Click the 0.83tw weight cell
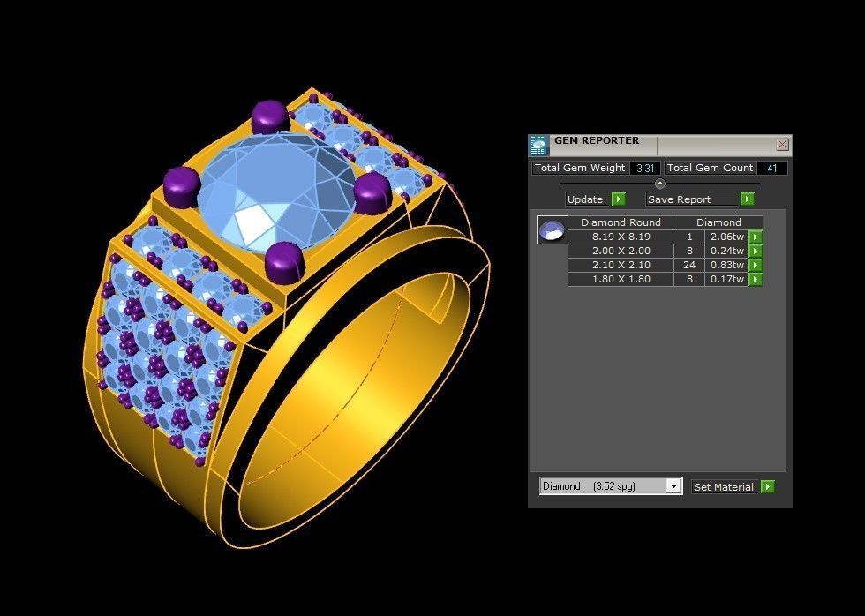The image size is (865, 616). pyautogui.click(x=726, y=266)
